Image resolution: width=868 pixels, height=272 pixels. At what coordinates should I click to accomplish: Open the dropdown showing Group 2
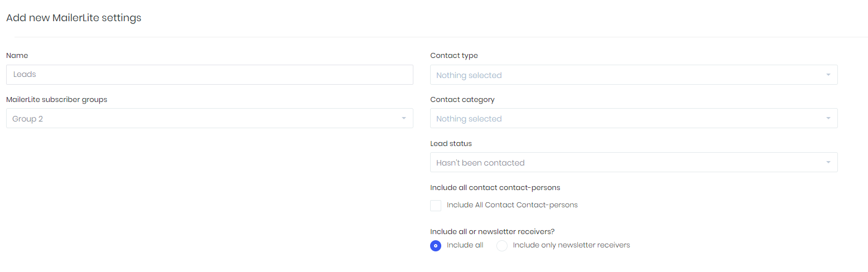tap(209, 118)
